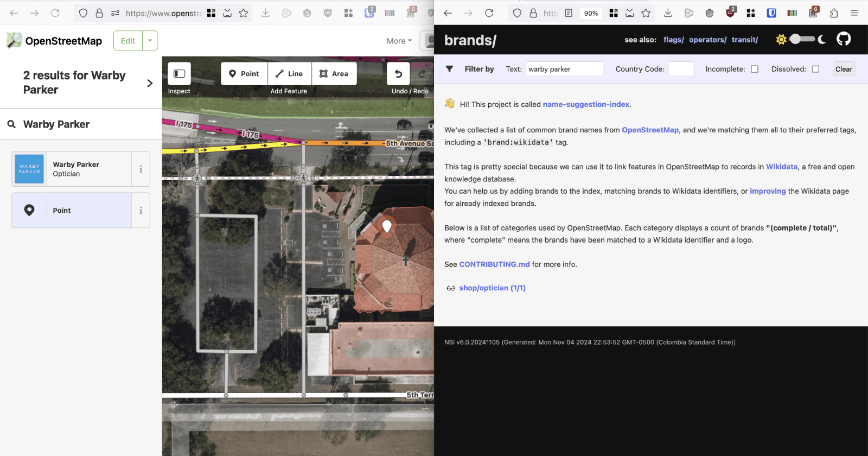Click the Inspect panel toggle icon

(x=179, y=74)
